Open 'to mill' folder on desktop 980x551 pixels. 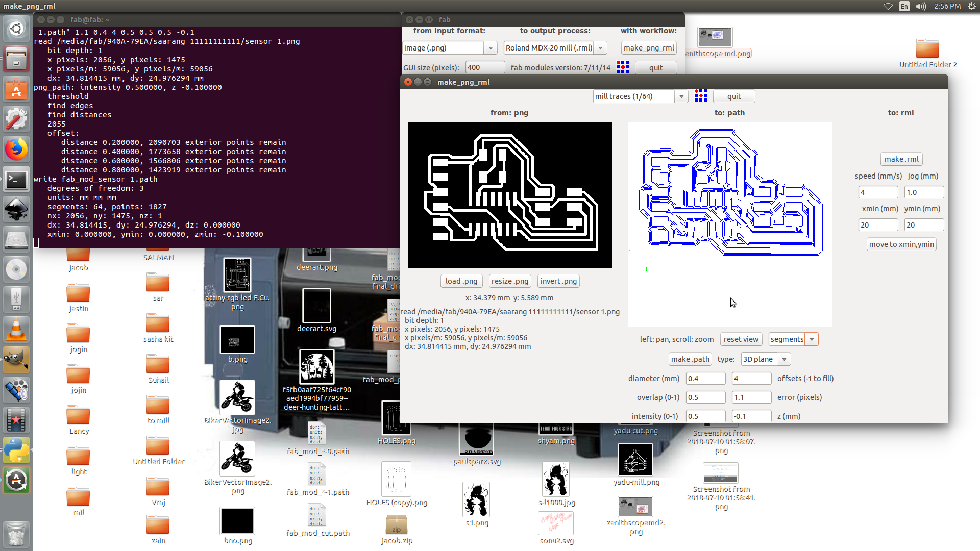(x=158, y=410)
